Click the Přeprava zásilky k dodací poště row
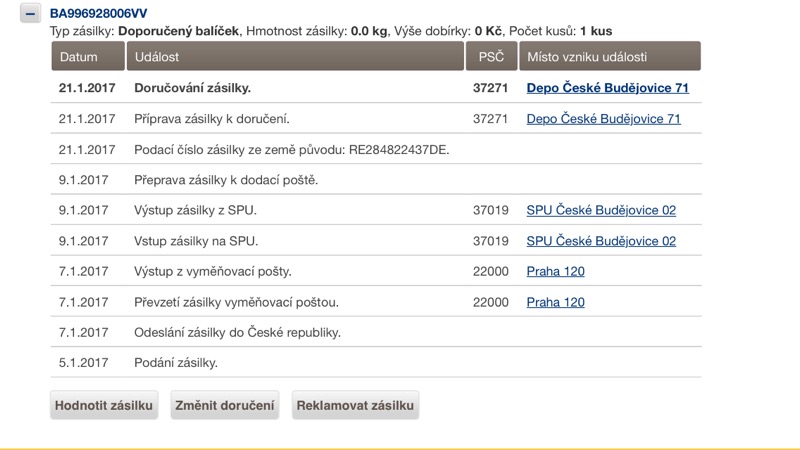This screenshot has width=800, height=450. click(225, 180)
